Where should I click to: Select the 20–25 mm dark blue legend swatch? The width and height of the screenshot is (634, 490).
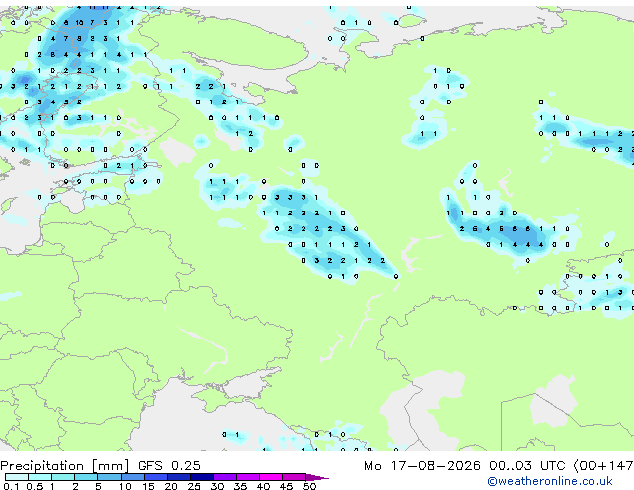pyautogui.click(x=178, y=477)
